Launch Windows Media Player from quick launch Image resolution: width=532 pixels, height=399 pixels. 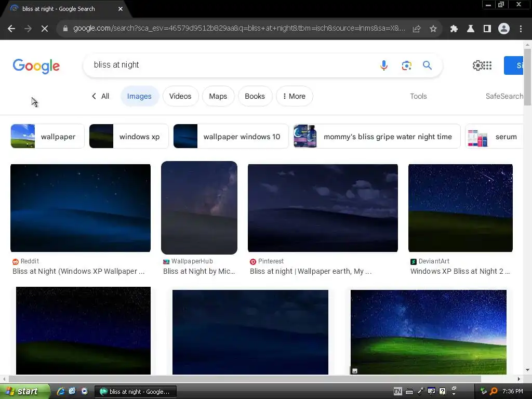pyautogui.click(x=84, y=391)
